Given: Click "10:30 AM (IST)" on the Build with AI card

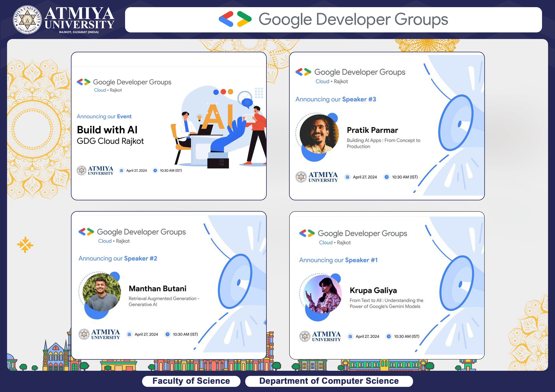Looking at the screenshot, I should (x=171, y=170).
